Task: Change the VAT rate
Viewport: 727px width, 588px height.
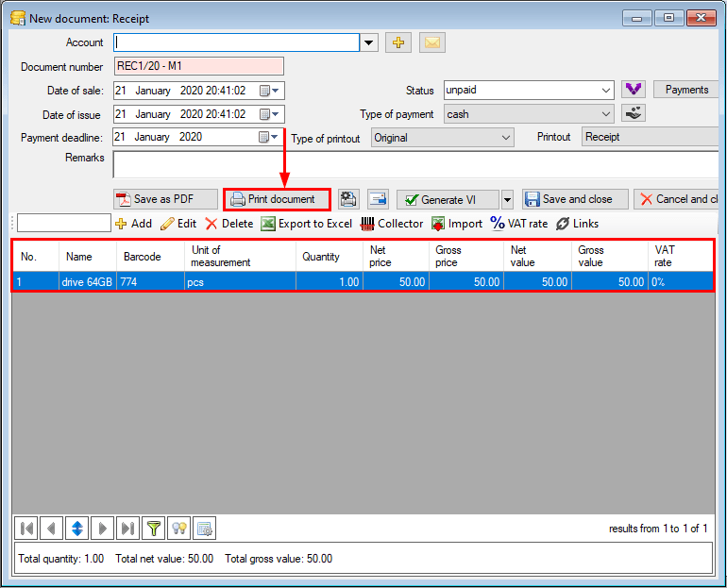Action: pyautogui.click(x=519, y=224)
